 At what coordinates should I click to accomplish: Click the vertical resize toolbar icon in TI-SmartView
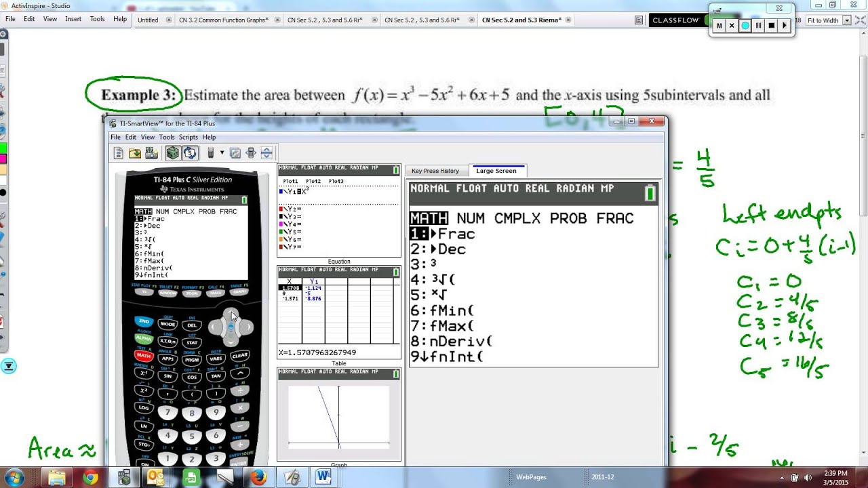[x=267, y=153]
